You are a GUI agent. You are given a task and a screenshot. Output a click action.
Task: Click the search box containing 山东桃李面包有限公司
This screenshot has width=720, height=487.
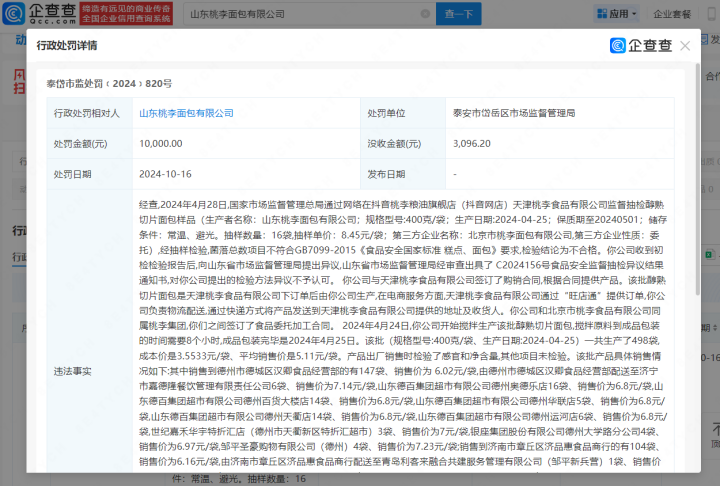[x=309, y=14]
